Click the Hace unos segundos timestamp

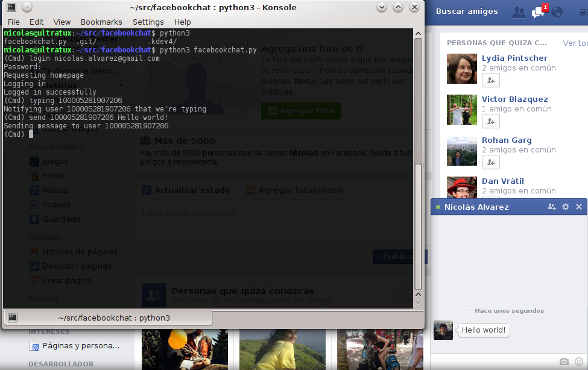tap(509, 310)
